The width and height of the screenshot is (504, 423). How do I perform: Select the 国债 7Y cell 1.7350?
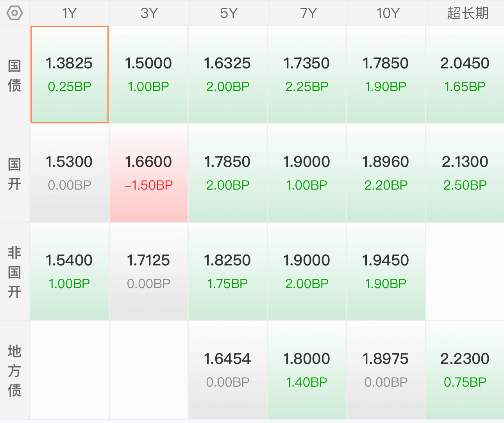[307, 75]
